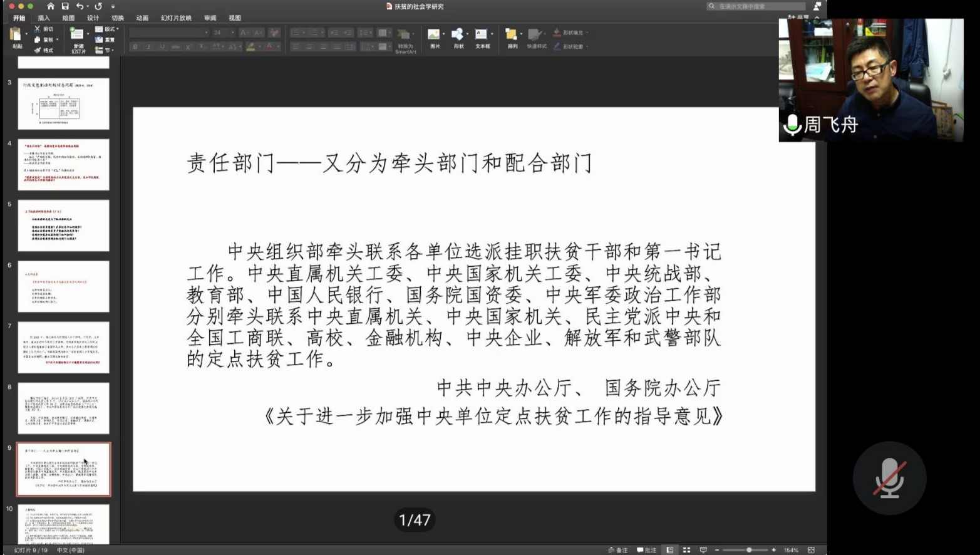The width and height of the screenshot is (980, 555).
Task: Click the Undo arrow icon
Action: click(80, 6)
